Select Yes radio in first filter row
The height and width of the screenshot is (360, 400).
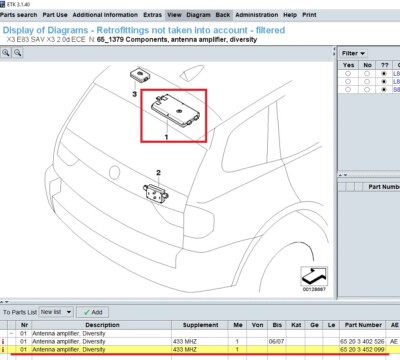click(x=348, y=73)
